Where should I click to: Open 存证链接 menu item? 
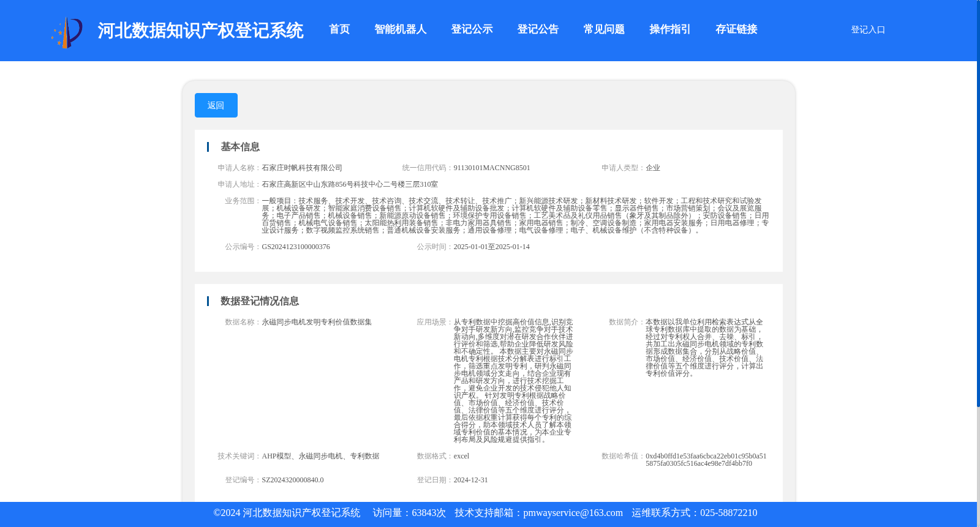[x=736, y=29]
